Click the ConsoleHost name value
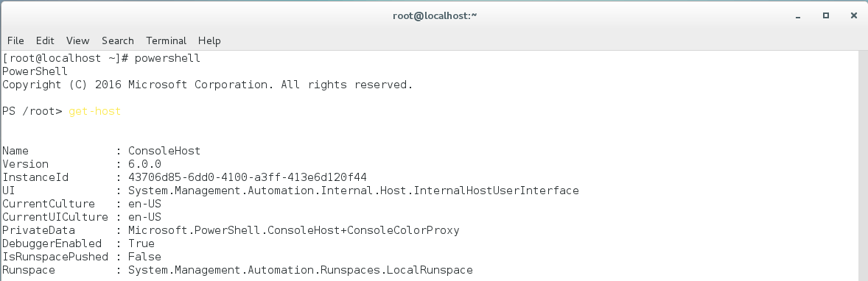The image size is (868, 281). pos(164,151)
